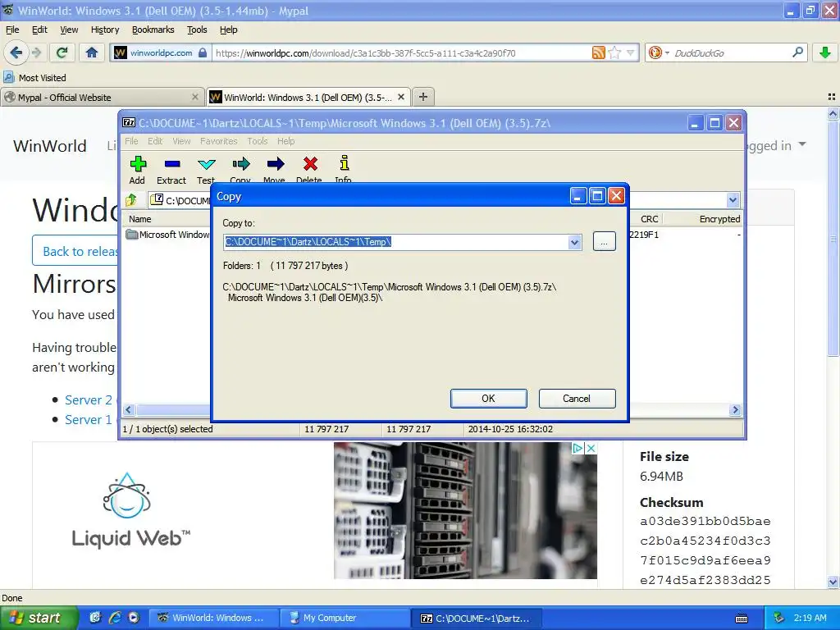Open the Help menu in Mypal

pos(228,30)
